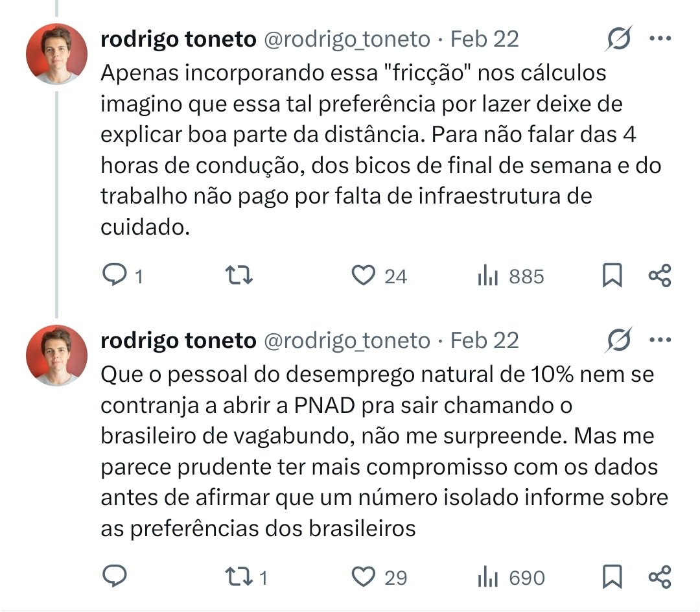Bookmark the first tweet about "fricção"
Viewport: 700px width, 612px height.
click(x=612, y=277)
